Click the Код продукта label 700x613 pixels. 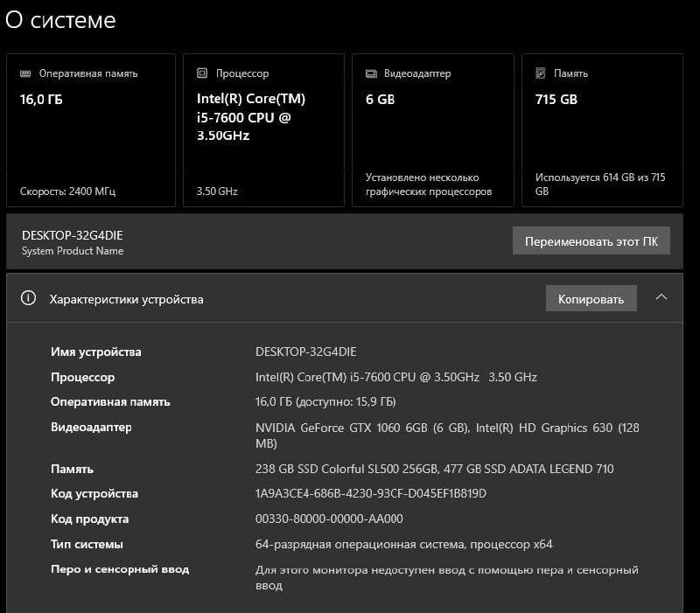[x=90, y=519]
